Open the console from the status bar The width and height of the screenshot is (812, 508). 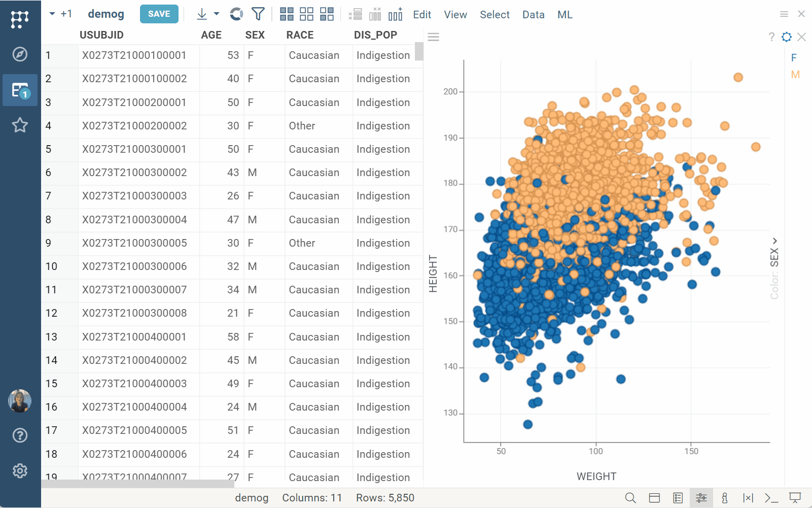771,498
